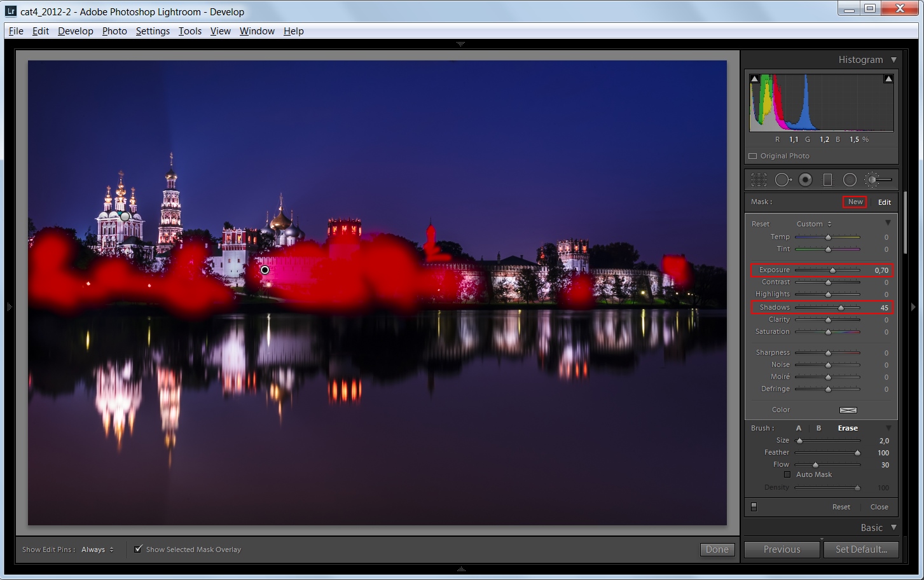Select the Erase brush
The height and width of the screenshot is (580, 924).
tap(848, 428)
